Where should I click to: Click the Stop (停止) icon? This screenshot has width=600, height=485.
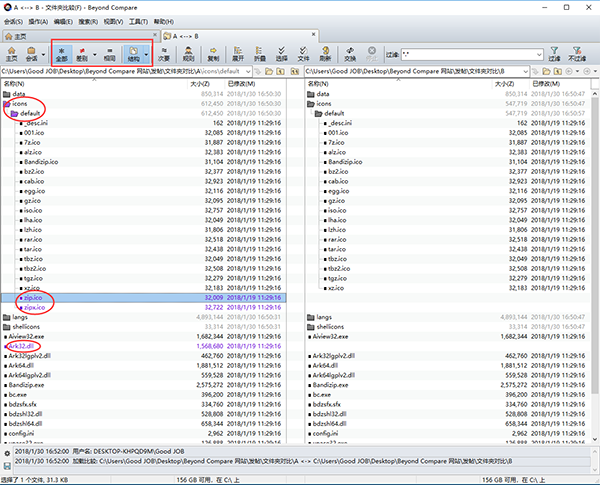(x=372, y=54)
